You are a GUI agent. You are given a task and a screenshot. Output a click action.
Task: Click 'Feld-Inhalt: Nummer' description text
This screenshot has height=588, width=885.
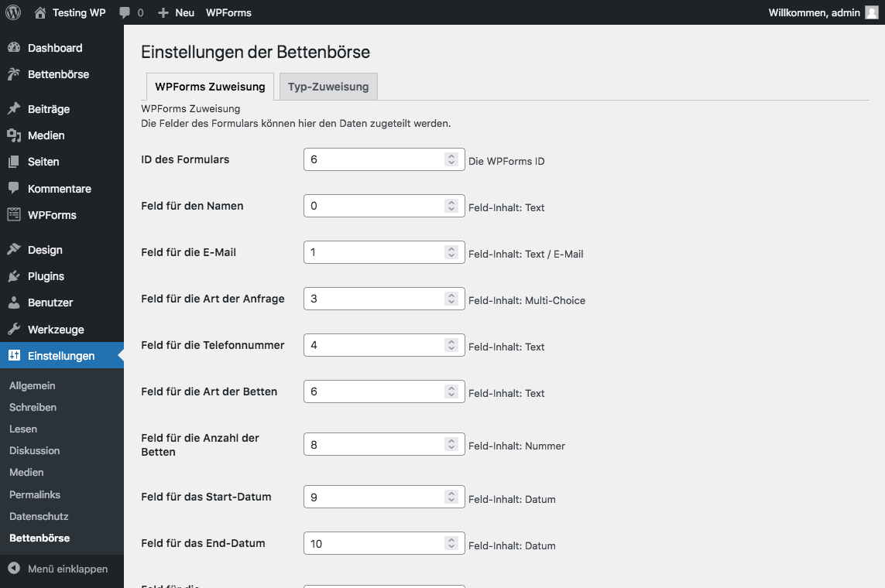click(x=516, y=446)
